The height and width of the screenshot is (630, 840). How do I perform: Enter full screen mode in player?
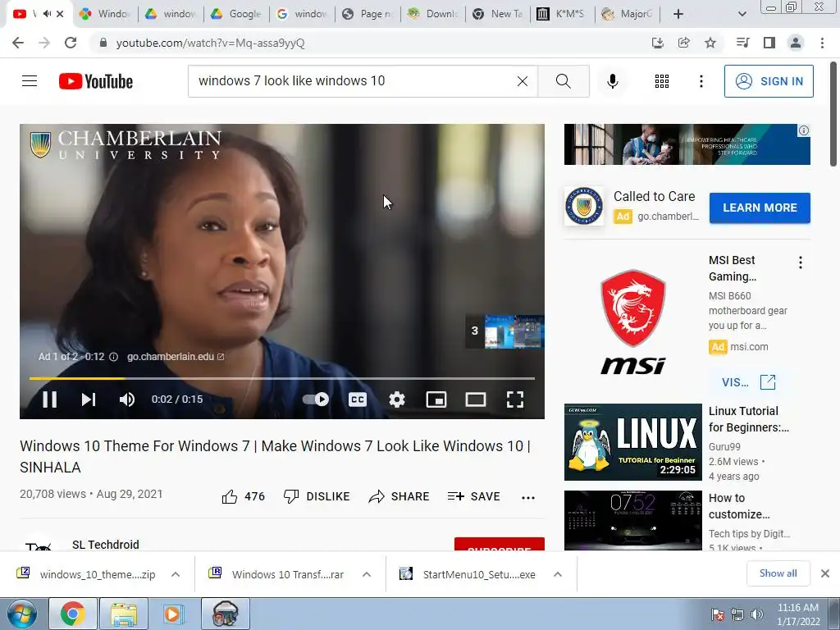(x=515, y=399)
